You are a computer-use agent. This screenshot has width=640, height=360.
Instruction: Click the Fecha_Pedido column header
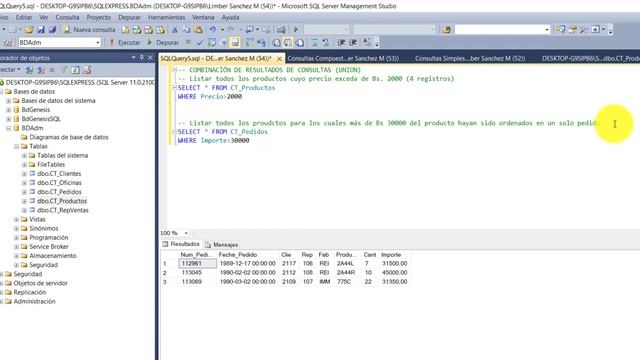point(247,255)
